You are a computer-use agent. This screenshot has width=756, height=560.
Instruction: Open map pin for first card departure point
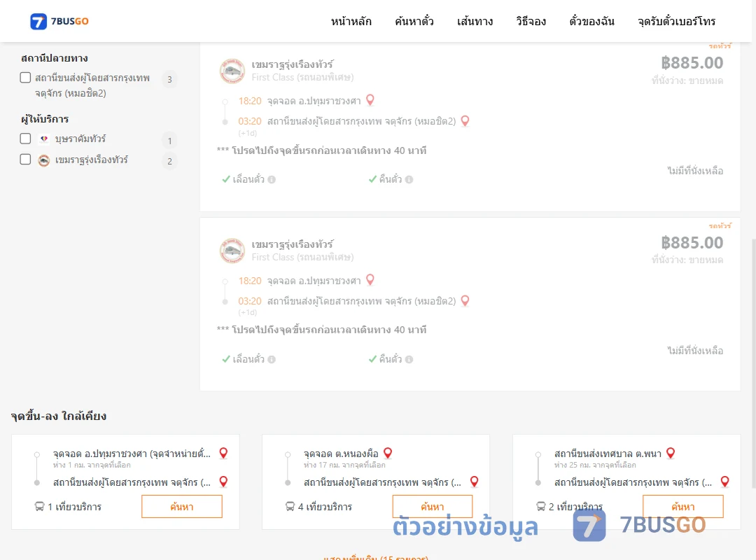370,100
